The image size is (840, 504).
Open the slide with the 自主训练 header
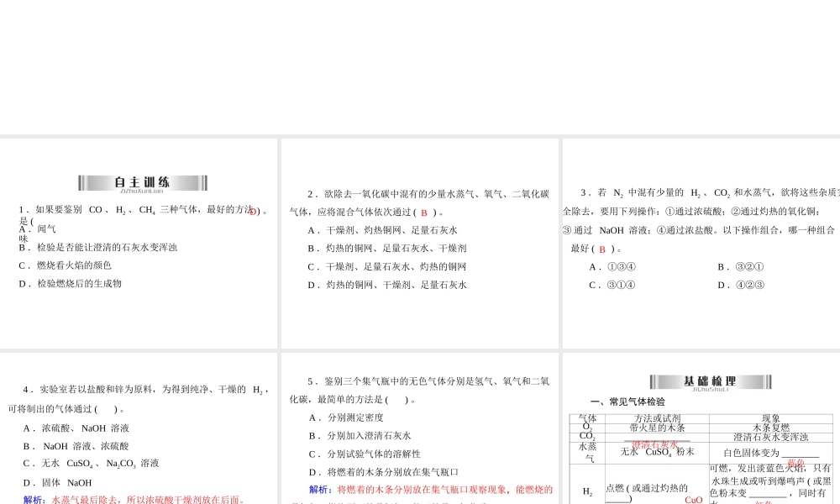tap(139, 244)
